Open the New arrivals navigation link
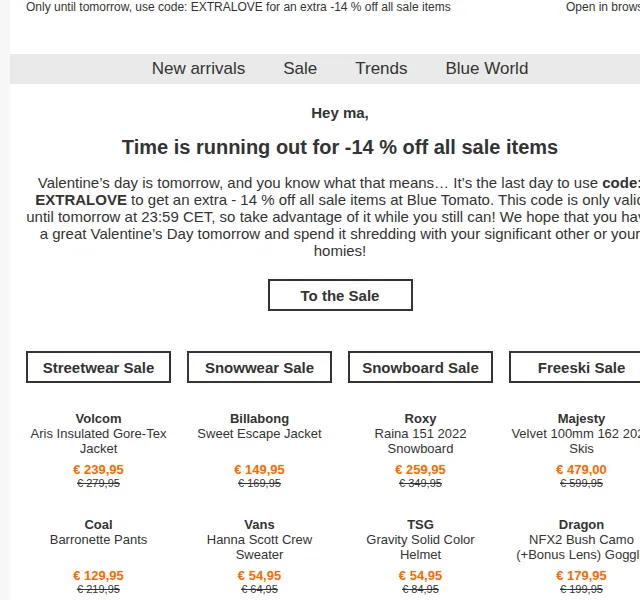The image size is (640, 600). [198, 69]
